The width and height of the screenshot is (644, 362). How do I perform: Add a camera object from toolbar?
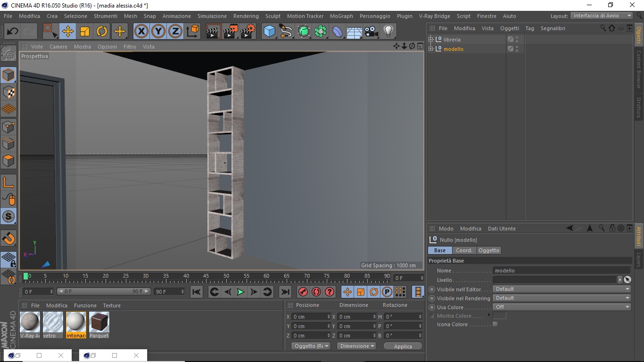click(371, 32)
